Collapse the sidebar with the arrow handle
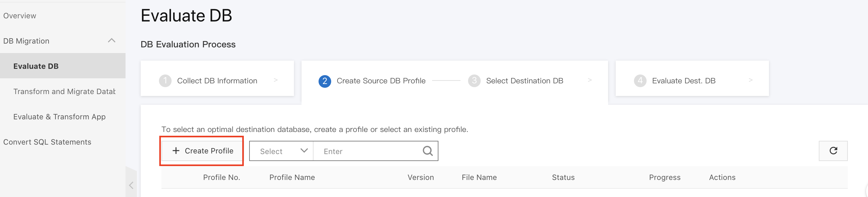The height and width of the screenshot is (197, 868). click(131, 185)
